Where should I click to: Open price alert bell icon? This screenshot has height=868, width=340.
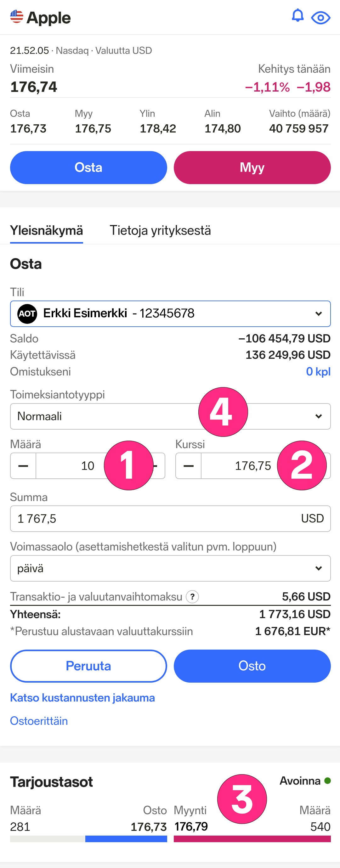pyautogui.click(x=297, y=16)
